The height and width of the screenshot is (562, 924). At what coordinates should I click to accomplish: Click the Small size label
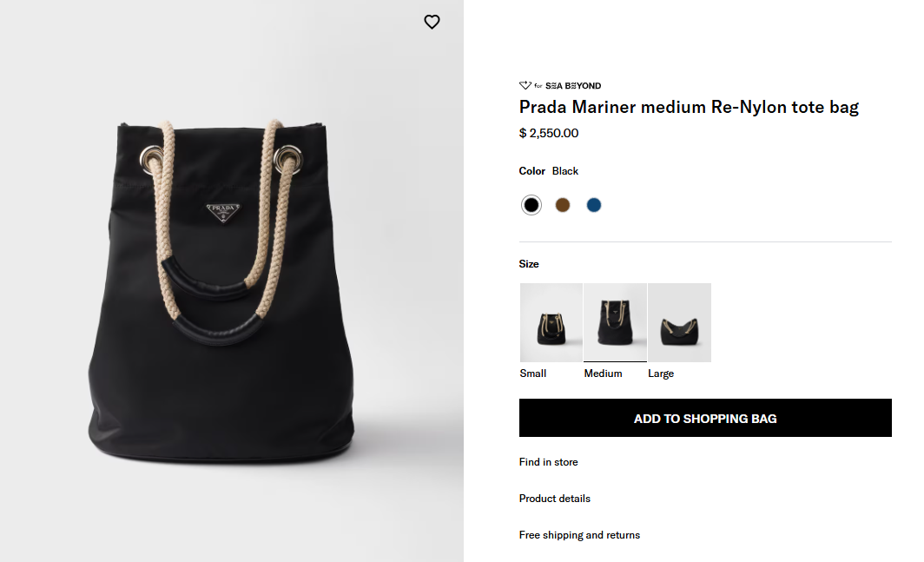coord(533,374)
